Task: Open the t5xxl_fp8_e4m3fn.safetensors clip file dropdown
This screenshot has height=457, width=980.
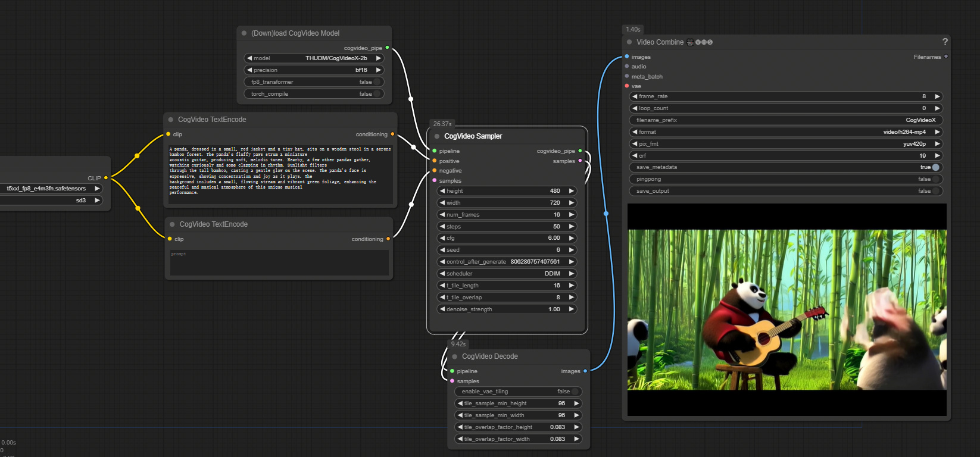Action: point(52,189)
